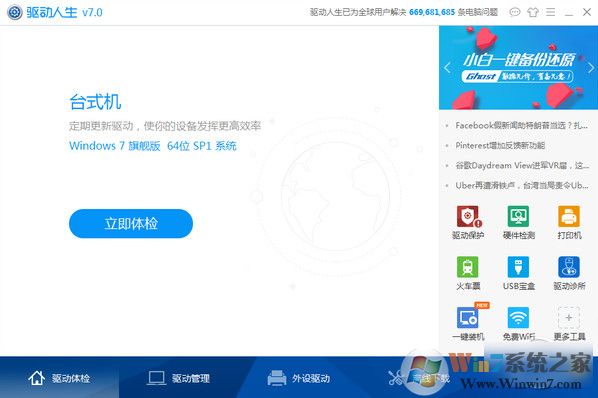Close the 驱动人生 window
598x398 pixels.
[x=587, y=12]
